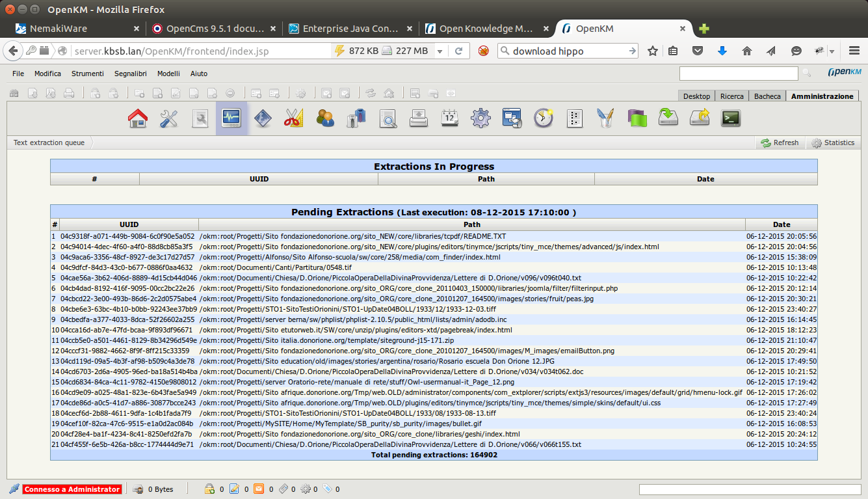Open the Users admin icon
This screenshot has width=868, height=499.
click(325, 118)
